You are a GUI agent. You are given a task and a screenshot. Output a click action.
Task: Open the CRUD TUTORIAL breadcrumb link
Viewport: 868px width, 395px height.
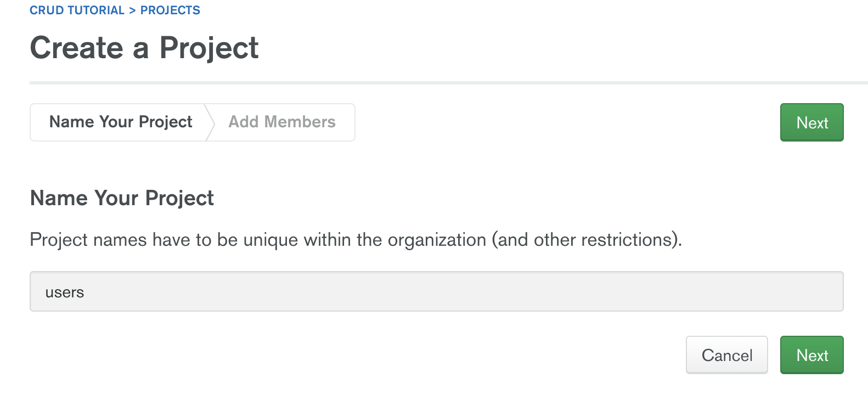tap(77, 10)
